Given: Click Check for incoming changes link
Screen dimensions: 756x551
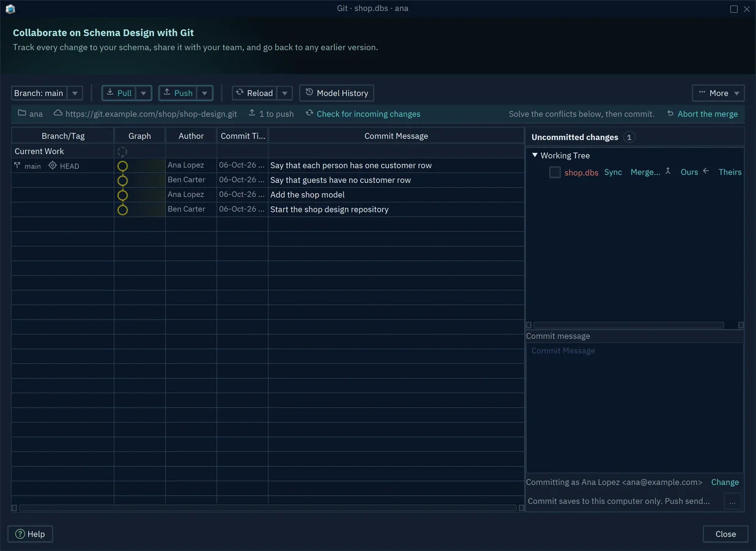Looking at the screenshot, I should (368, 114).
